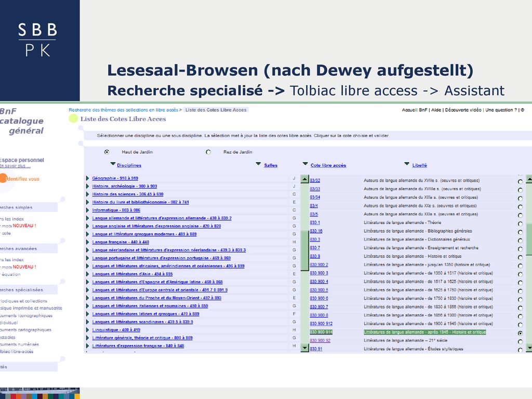
Task: Select radio for Bibliographies générales row
Action: pyautogui.click(x=520, y=232)
